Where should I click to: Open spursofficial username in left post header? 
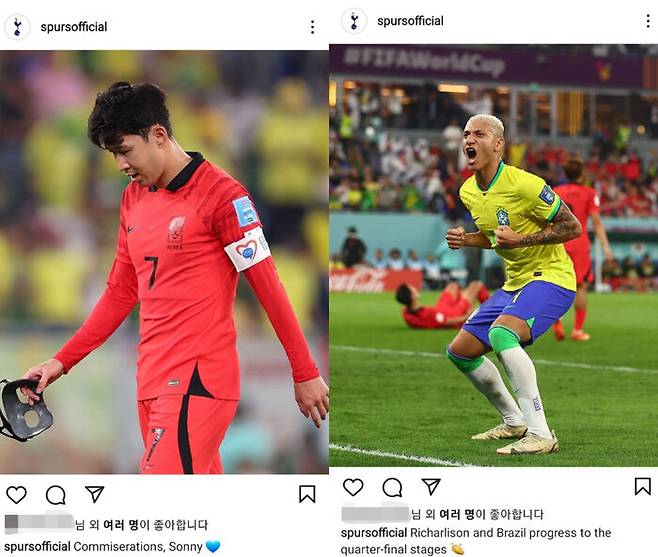pyautogui.click(x=74, y=27)
